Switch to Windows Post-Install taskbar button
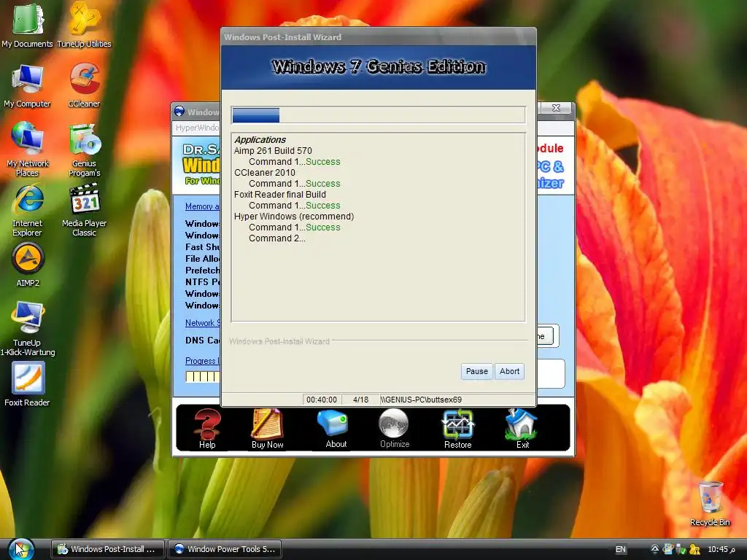The image size is (747, 560). (108, 549)
